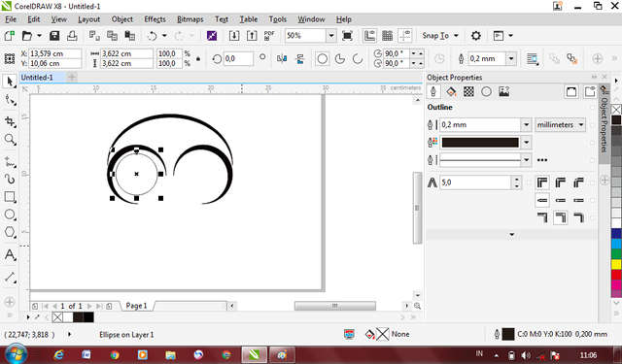
Task: Select the square line cap option
Action: click(542, 200)
